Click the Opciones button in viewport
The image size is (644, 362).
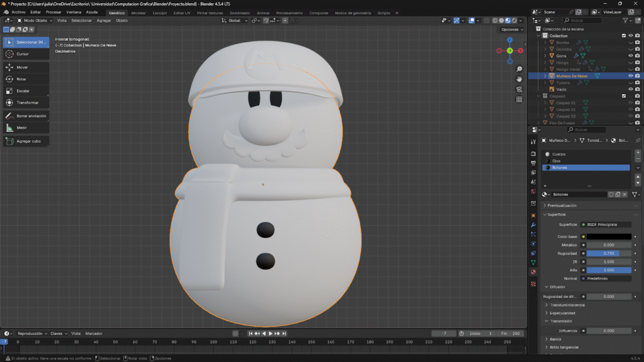[511, 30]
